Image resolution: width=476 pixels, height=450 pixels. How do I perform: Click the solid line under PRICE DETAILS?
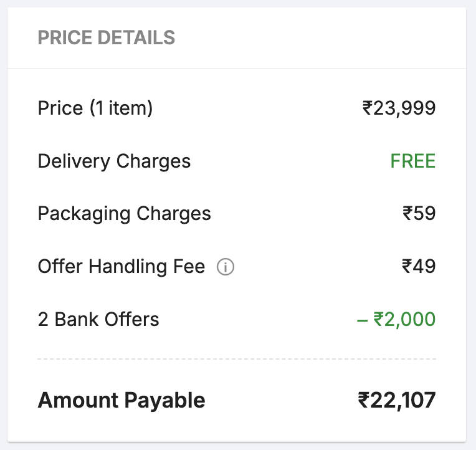[x=237, y=69]
